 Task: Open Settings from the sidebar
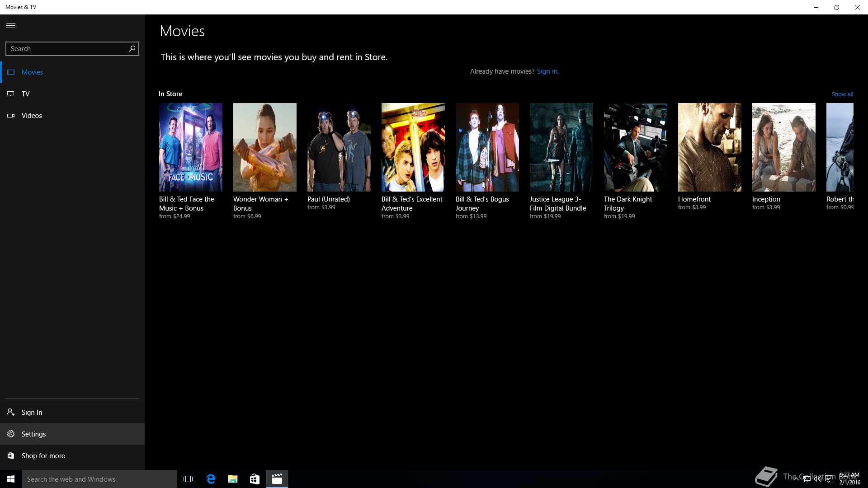72,434
